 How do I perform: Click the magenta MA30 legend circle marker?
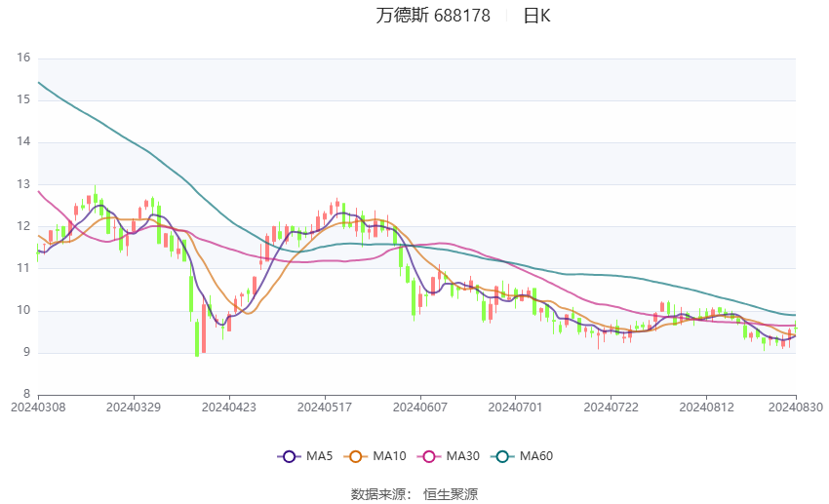pyautogui.click(x=426, y=456)
